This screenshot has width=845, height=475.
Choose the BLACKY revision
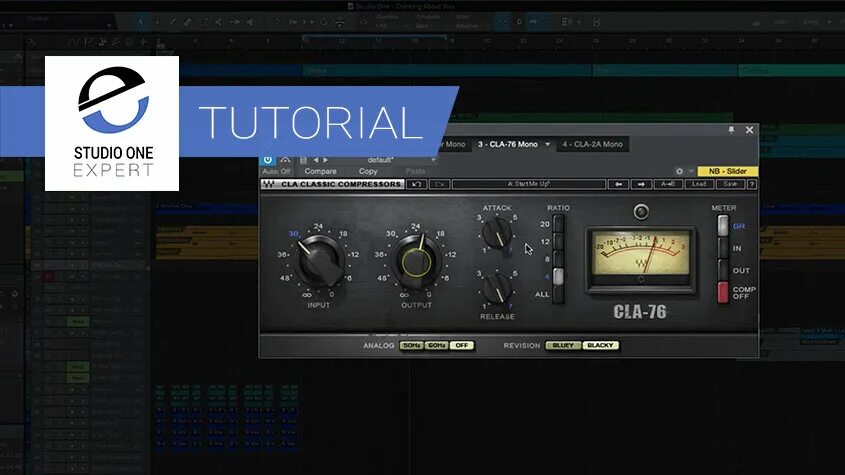(600, 346)
